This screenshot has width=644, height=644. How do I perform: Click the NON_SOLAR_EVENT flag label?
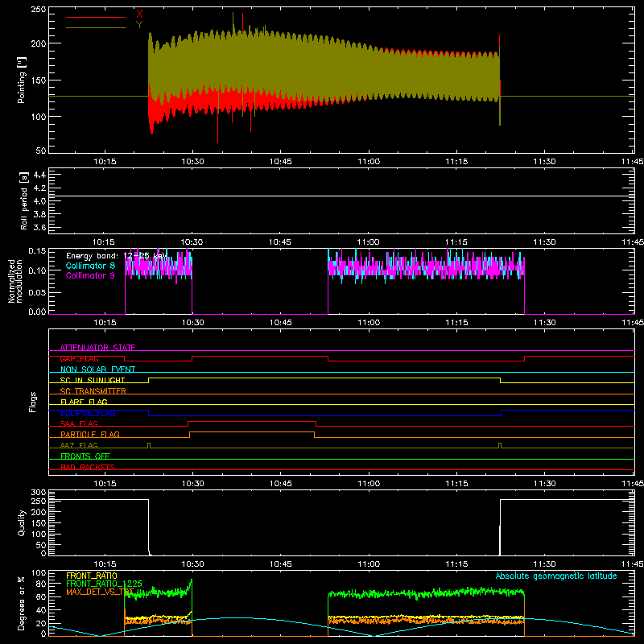(97, 369)
